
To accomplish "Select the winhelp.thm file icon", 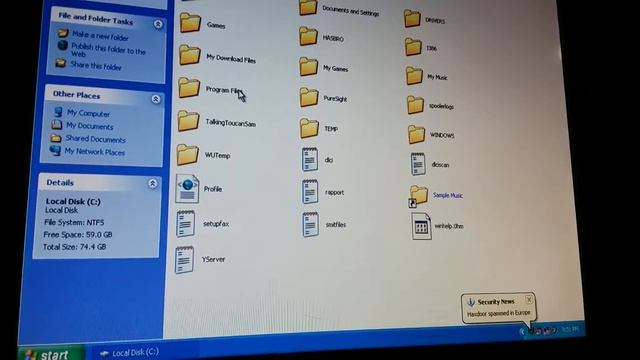I will pyautogui.click(x=422, y=226).
